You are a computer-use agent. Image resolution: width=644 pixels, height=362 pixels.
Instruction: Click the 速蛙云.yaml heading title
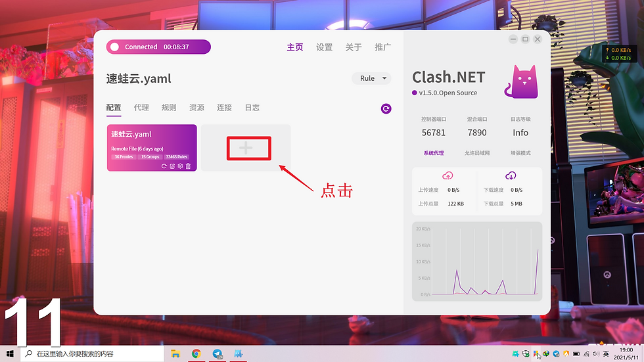(x=139, y=78)
